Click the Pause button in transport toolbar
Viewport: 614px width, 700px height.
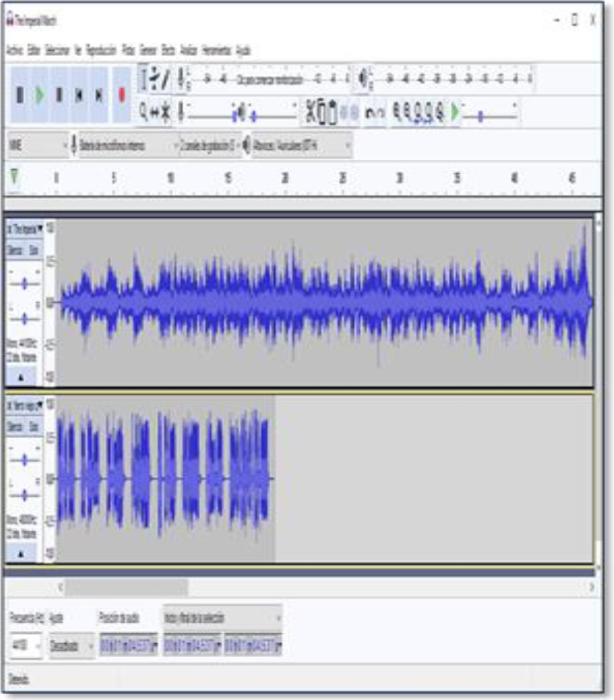tap(21, 94)
